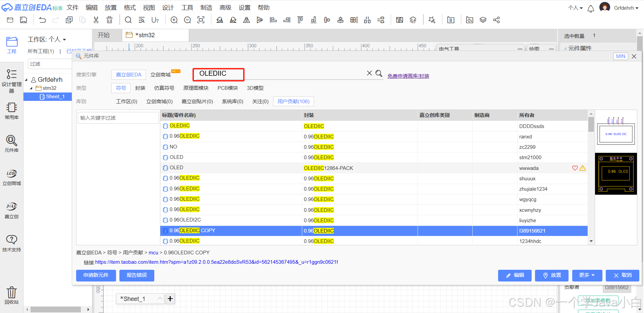Collapse the 元件属性 panel section
Screen dimensions: 644x313
(x=565, y=49)
